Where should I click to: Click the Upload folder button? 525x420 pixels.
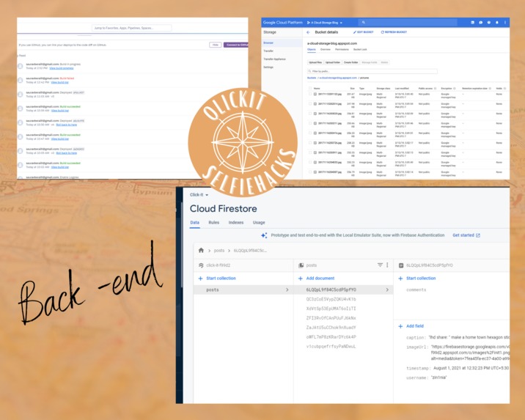point(333,62)
